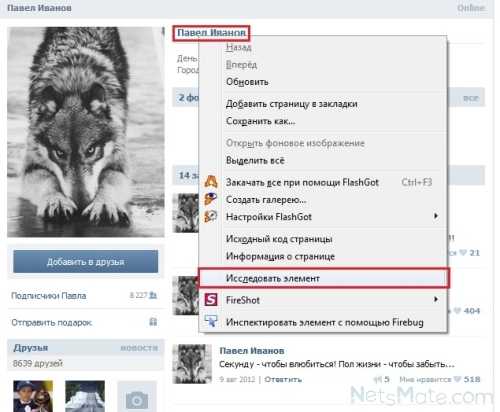Open the Подписчики Павла link
The width and height of the screenshot is (500, 412).
coord(49,295)
